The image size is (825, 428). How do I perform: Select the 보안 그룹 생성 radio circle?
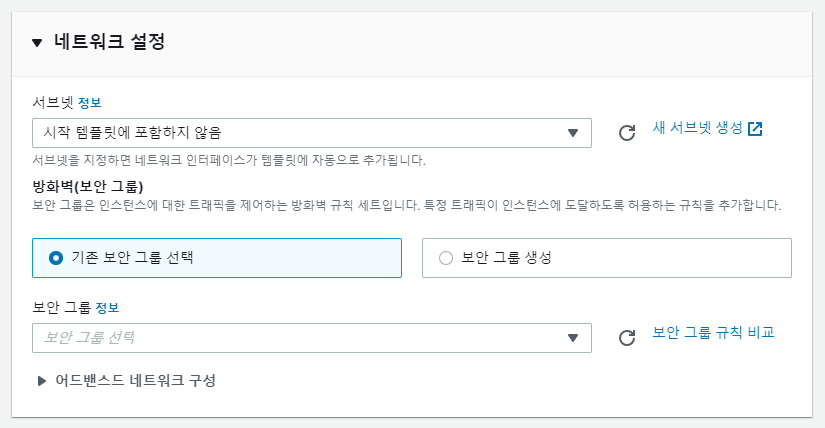(446, 258)
